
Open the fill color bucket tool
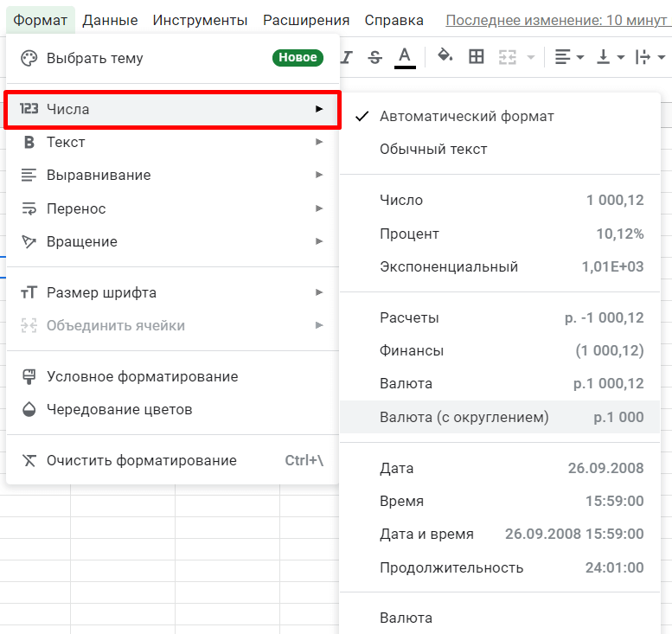click(445, 55)
